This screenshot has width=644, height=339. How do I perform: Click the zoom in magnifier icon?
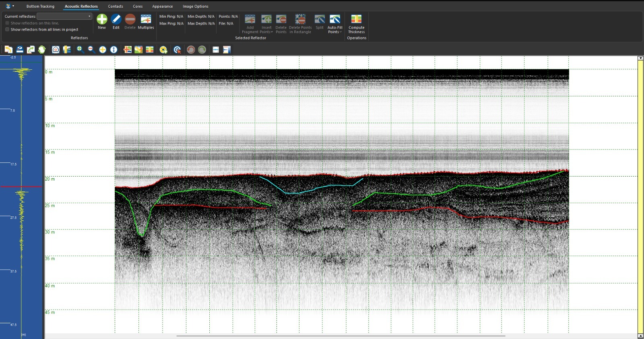pyautogui.click(x=80, y=50)
